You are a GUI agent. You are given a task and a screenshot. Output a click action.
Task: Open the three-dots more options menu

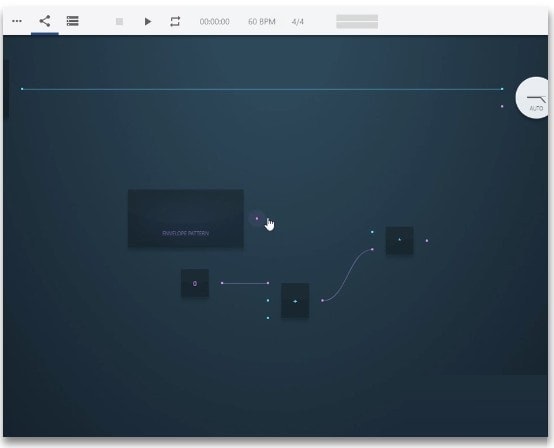(x=17, y=21)
